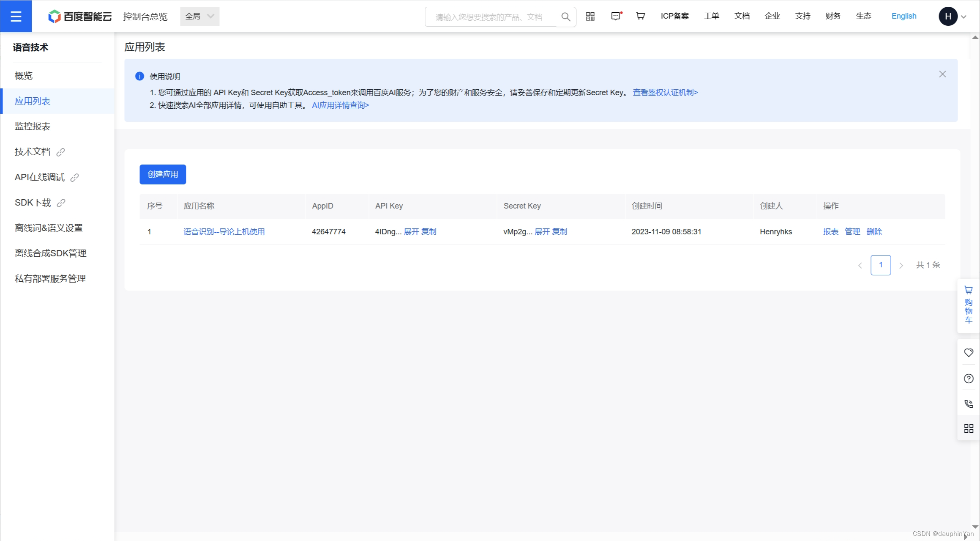Viewport: 980px width, 541px height.
Task: Open ICP备案 in the top navigation
Action: click(x=675, y=16)
